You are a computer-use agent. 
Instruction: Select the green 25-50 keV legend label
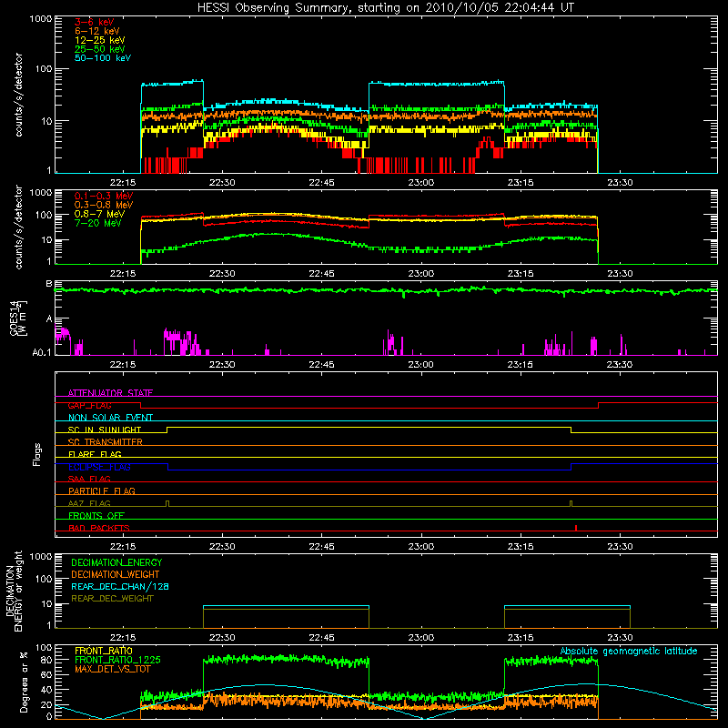(100, 49)
